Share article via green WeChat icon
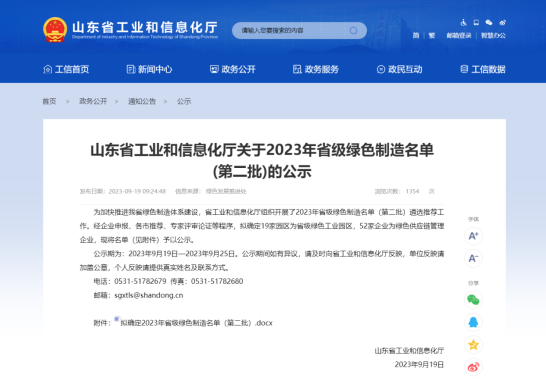The width and height of the screenshot is (546, 388). pos(473,300)
